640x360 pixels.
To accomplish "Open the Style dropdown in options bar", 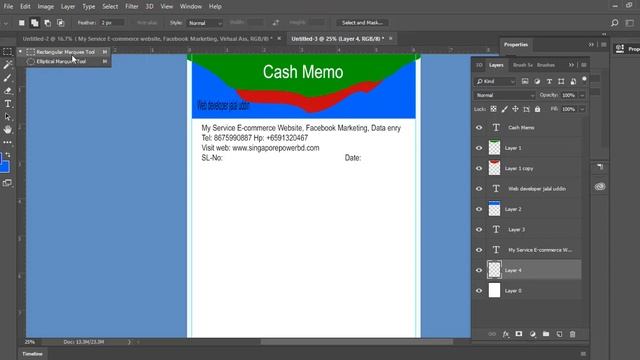I will 205,23.
